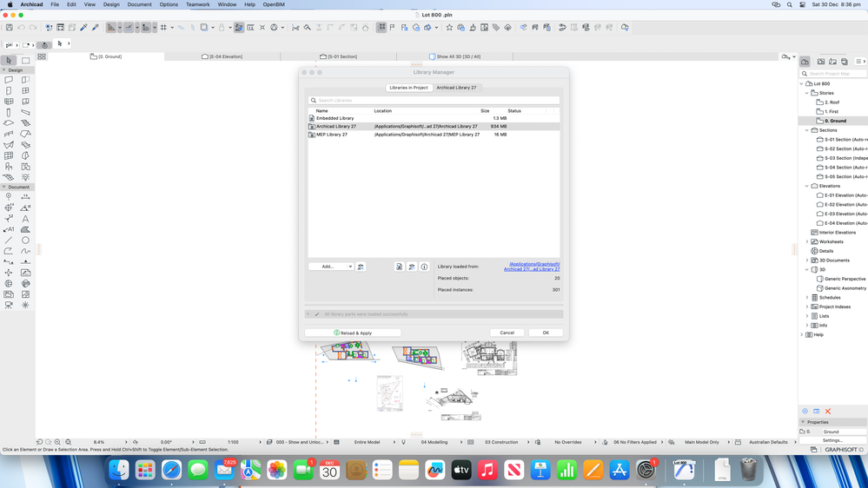Select 1. First story in Navigator
The width and height of the screenshot is (868, 488).
(832, 112)
